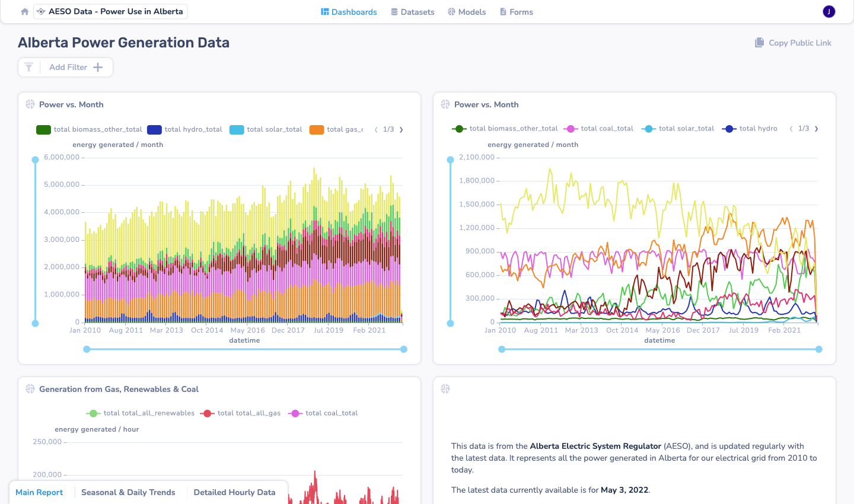Click the home icon in top bar
Screen dimensions: 854x504
[24, 12]
